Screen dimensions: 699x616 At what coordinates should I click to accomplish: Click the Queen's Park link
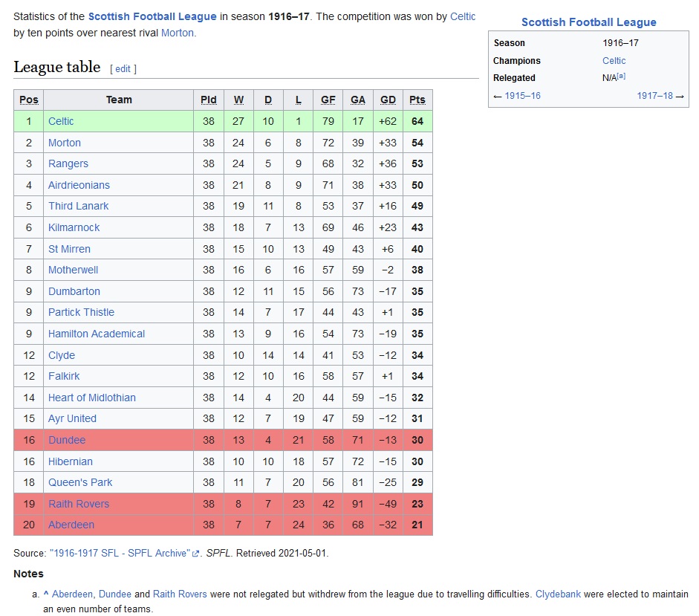pyautogui.click(x=80, y=482)
